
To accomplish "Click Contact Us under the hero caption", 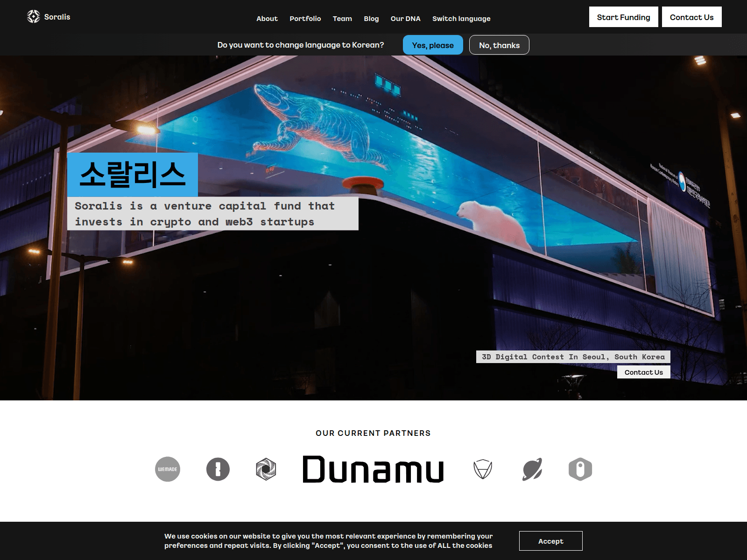I will tap(643, 372).
